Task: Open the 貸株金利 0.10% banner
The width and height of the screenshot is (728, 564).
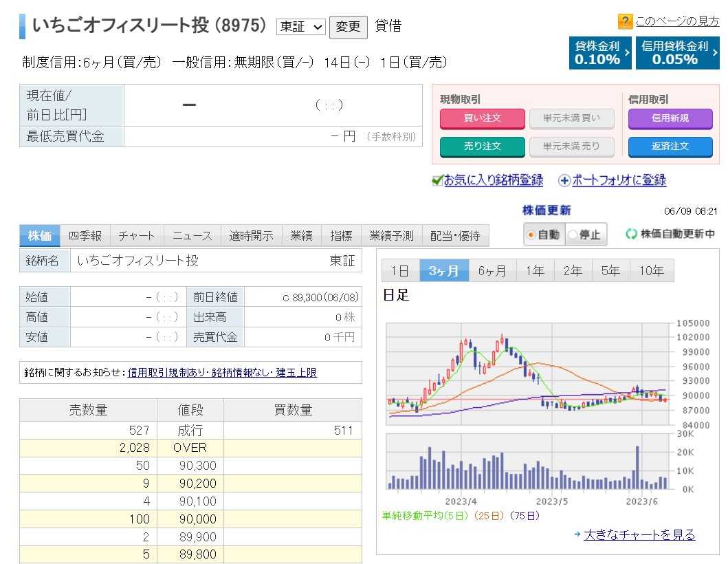Action: 600,53
